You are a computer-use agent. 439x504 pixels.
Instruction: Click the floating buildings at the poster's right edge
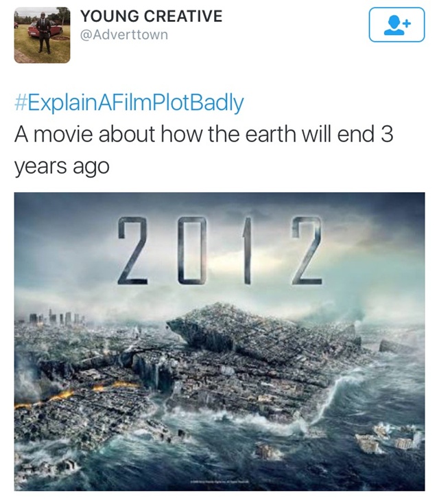[x=388, y=439]
